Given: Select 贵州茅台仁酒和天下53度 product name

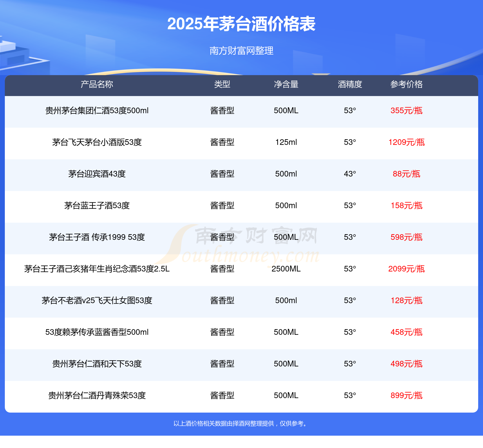Looking at the screenshot, I should [x=97, y=364].
